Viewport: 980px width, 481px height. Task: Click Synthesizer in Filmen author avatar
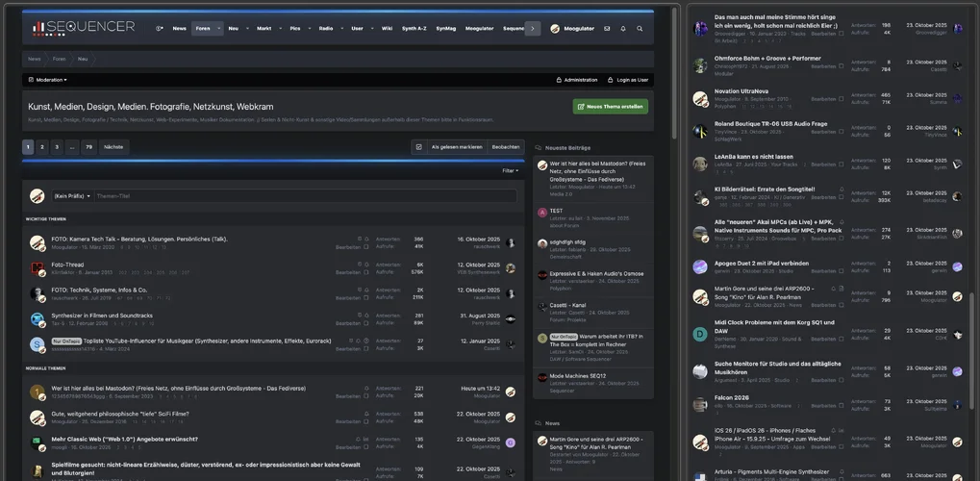(x=37, y=319)
